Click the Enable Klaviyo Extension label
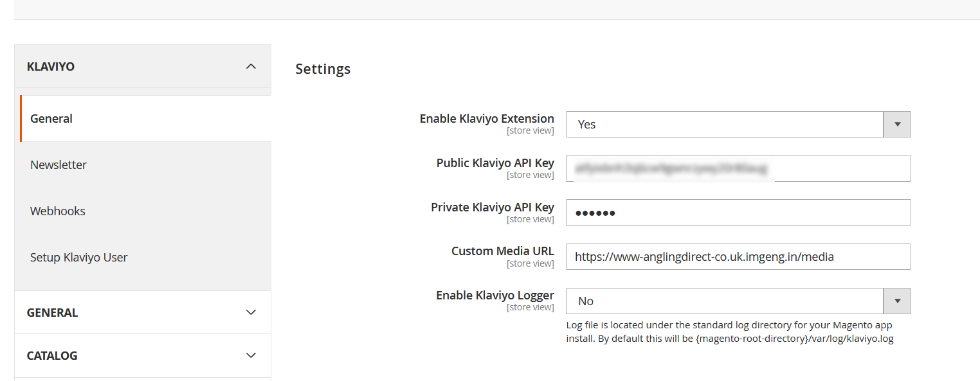The width and height of the screenshot is (980, 381). pos(487,118)
